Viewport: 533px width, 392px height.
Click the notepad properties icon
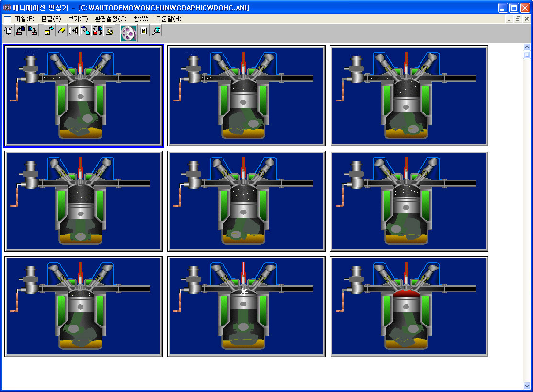click(143, 31)
